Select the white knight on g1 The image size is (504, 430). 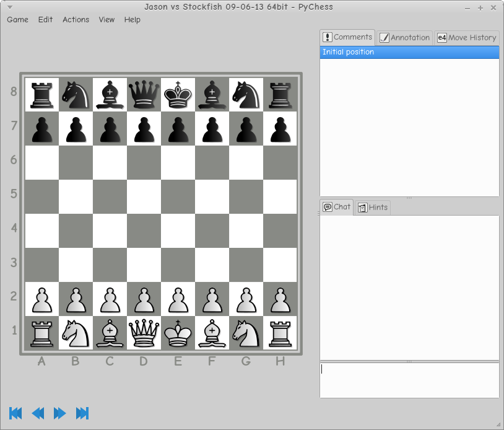pos(246,333)
